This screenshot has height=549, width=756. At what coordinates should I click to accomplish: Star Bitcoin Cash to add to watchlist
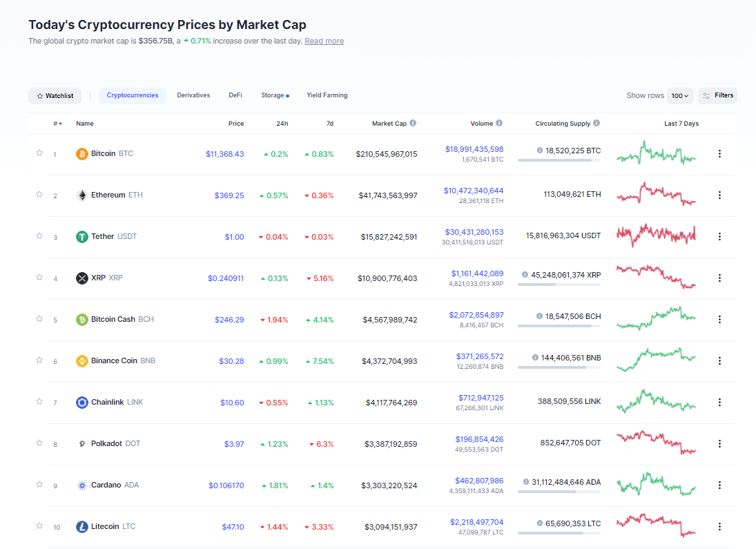[x=39, y=319]
